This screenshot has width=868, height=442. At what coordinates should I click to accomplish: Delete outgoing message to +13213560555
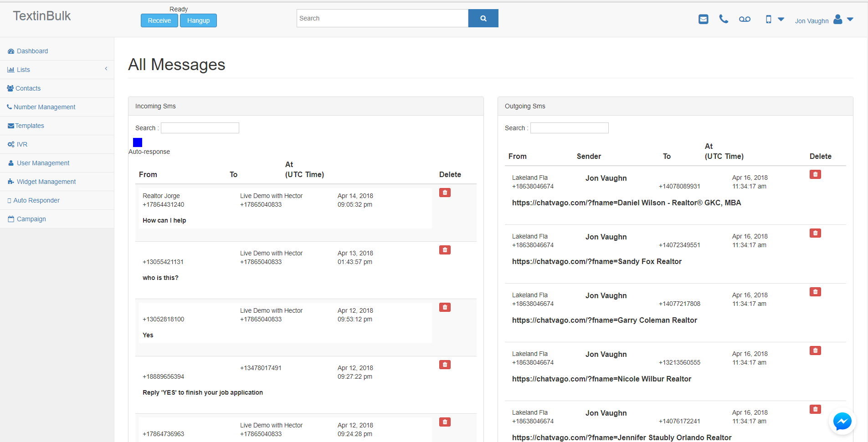(x=815, y=351)
